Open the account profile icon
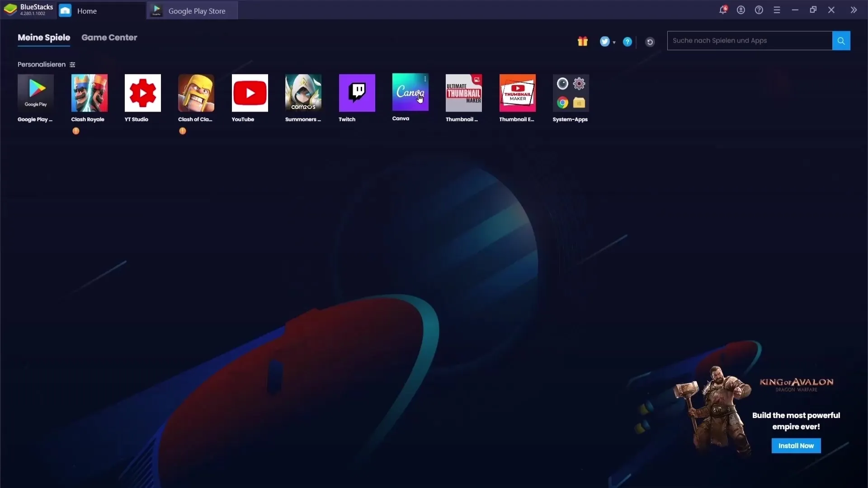The width and height of the screenshot is (868, 488). (x=741, y=10)
